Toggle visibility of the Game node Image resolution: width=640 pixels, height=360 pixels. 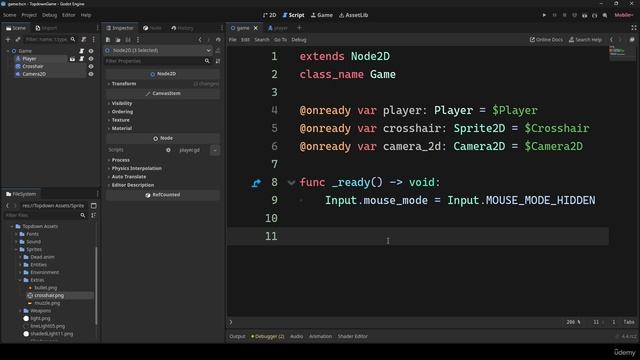pos(91,51)
